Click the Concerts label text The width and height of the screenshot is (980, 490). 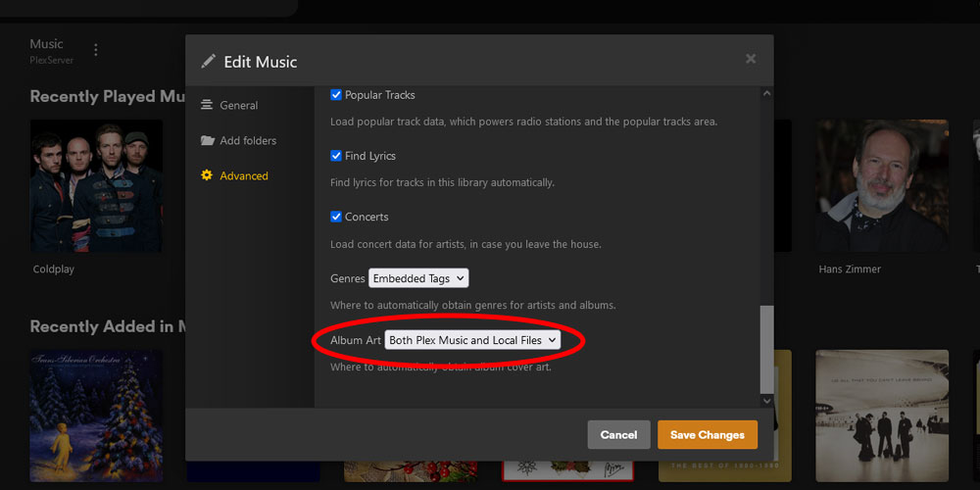367,217
